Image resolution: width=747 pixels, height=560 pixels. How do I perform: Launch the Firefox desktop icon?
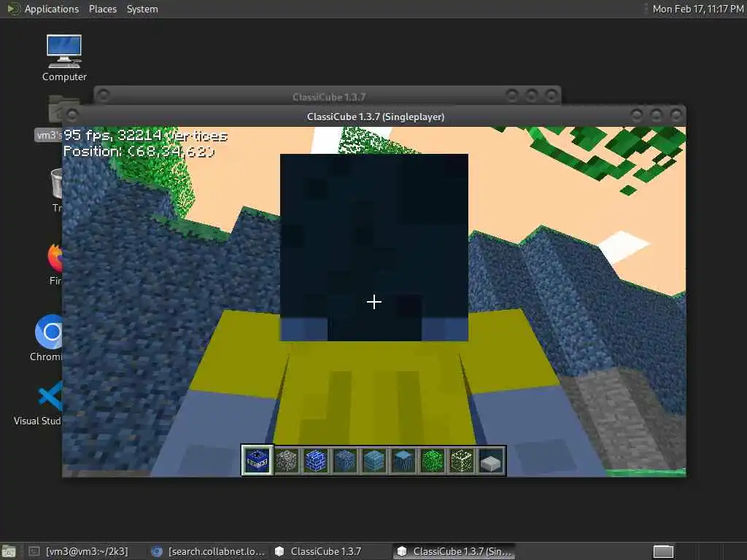(x=55, y=263)
